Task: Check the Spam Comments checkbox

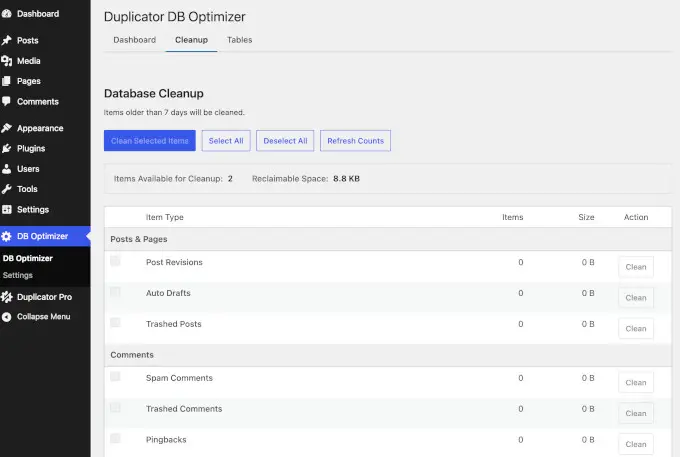Action: [115, 376]
